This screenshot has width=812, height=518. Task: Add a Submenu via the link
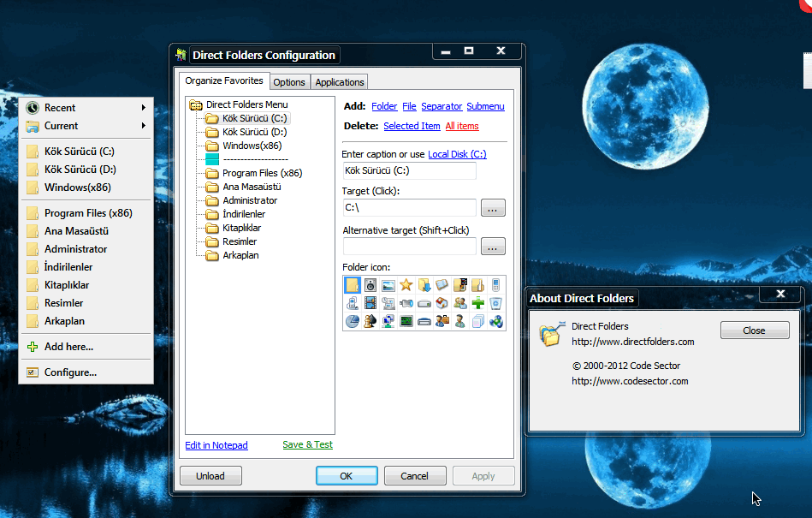pos(485,106)
